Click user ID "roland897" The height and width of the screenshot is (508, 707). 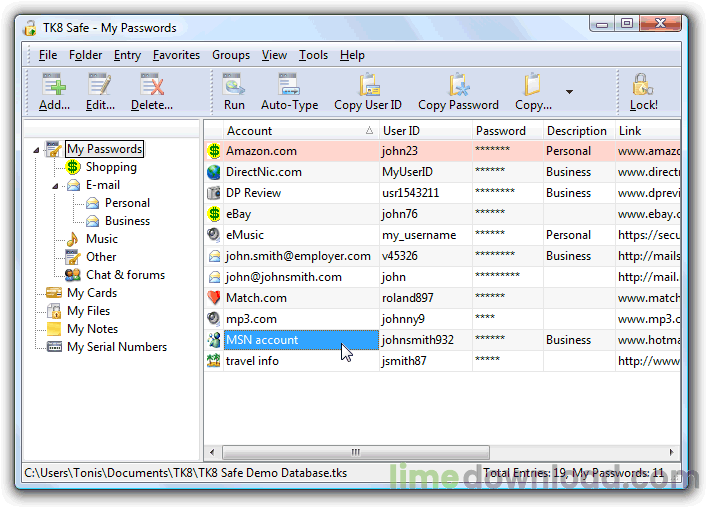pos(408,298)
